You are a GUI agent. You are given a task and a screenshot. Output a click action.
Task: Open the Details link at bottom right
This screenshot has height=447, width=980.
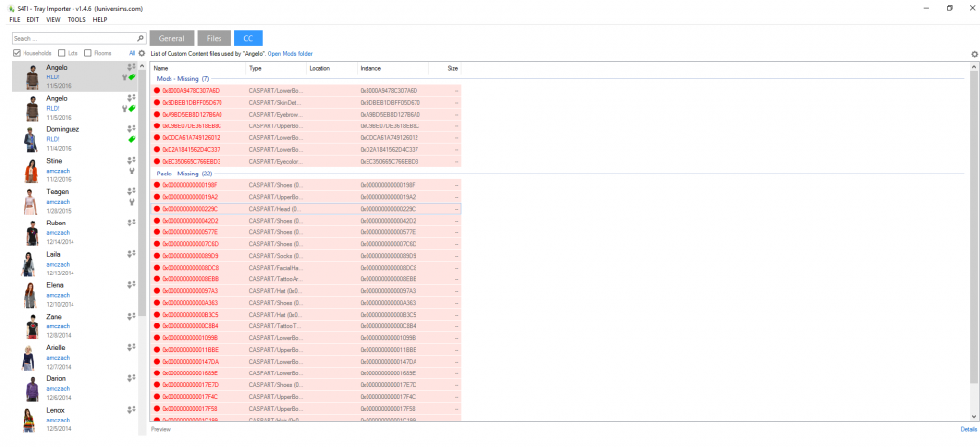pyautogui.click(x=969, y=429)
